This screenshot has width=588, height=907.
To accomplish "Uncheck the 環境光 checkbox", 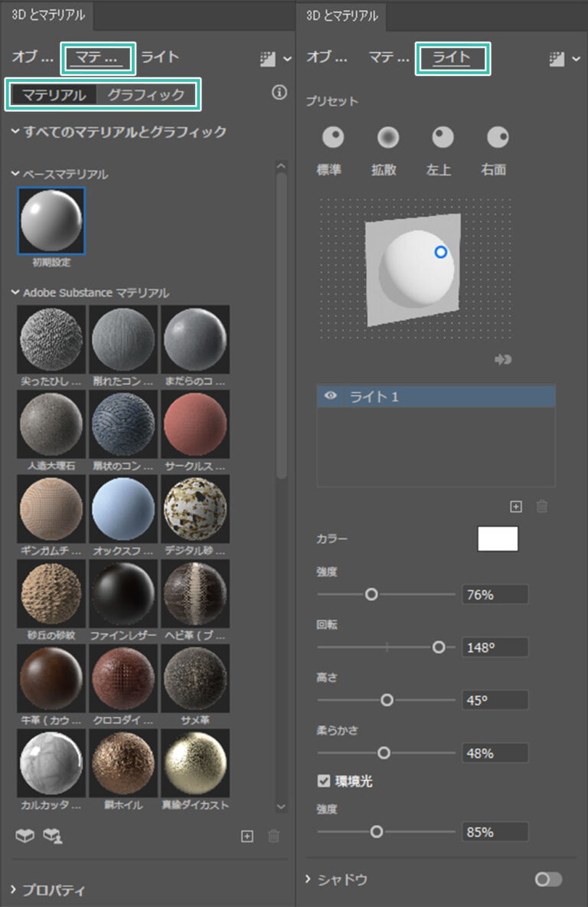I will pyautogui.click(x=324, y=781).
